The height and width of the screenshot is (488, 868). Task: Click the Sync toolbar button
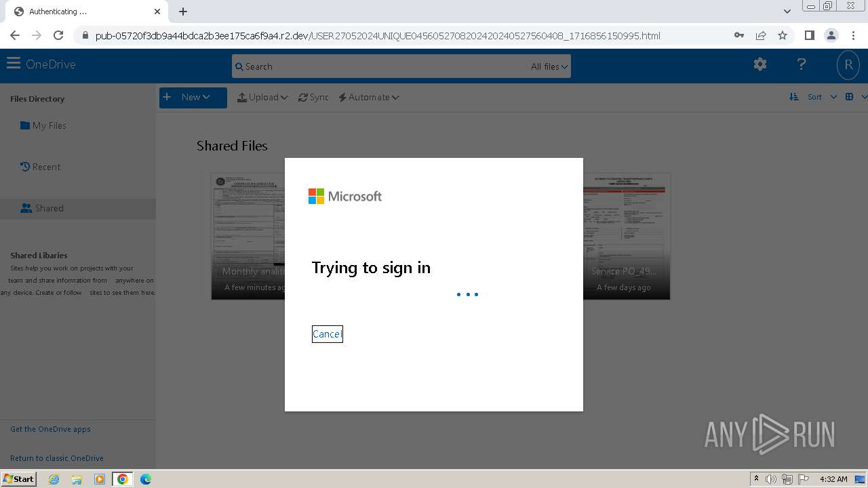313,97
